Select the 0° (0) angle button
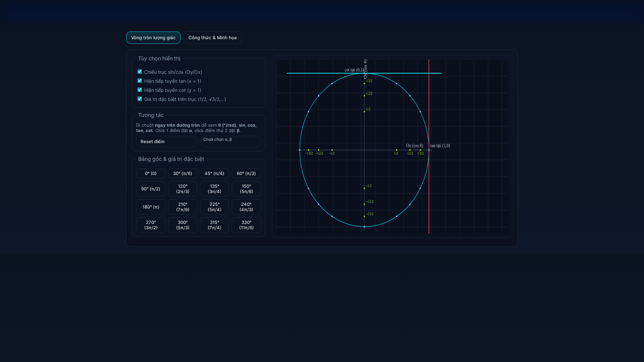The image size is (644, 362). pos(151,173)
